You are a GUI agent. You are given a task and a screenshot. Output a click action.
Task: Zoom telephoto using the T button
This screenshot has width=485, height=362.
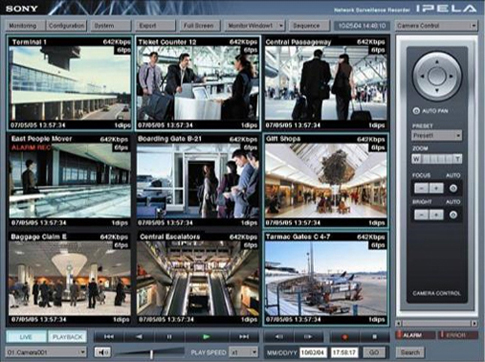458,159
